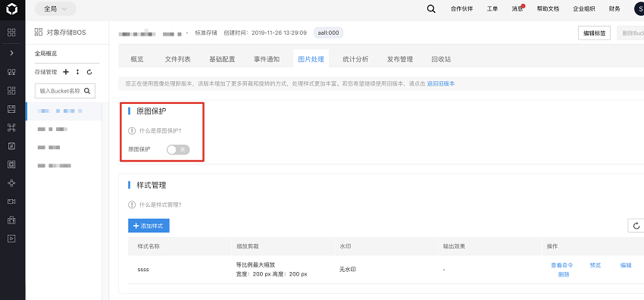The width and height of the screenshot is (644, 300).
Task: Sort buckets using the up-down arrow icon
Action: [77, 72]
